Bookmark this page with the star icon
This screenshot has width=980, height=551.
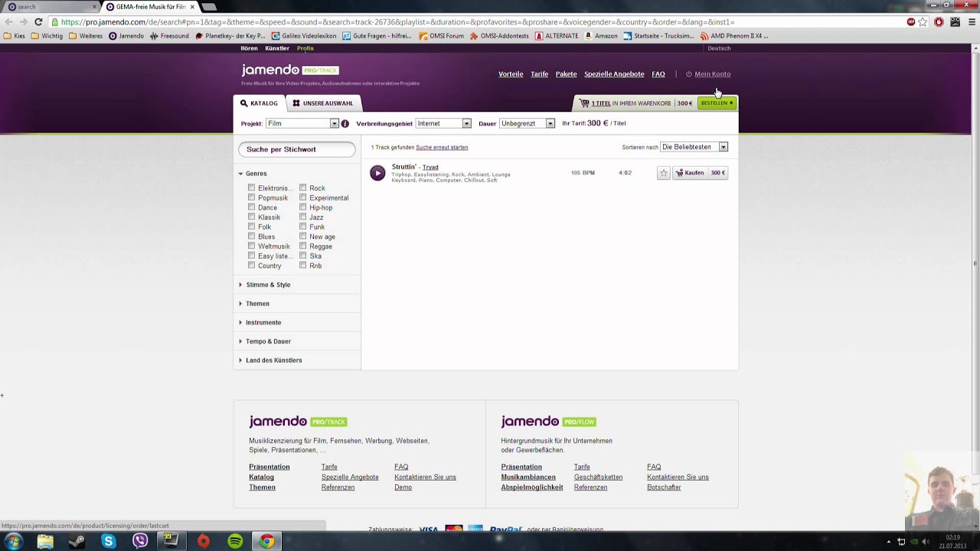(x=923, y=22)
